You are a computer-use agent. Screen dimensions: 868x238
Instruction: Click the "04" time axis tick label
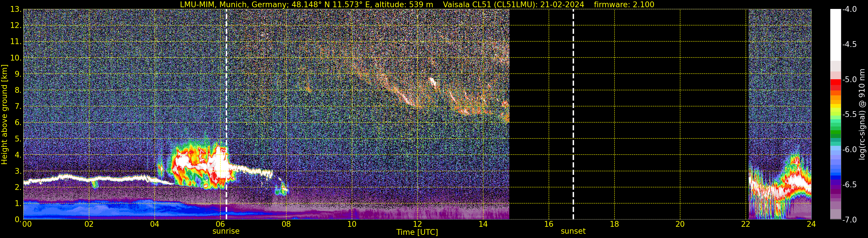tap(155, 224)
